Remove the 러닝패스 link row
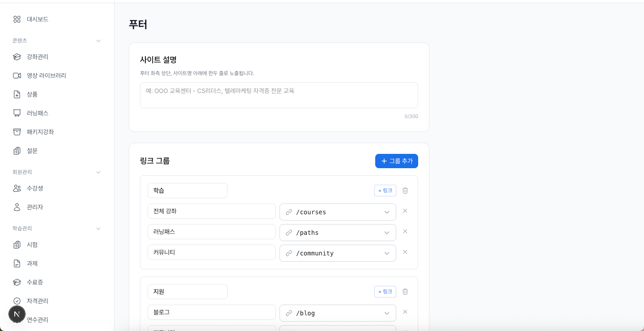This screenshot has height=331, width=644. (405, 231)
